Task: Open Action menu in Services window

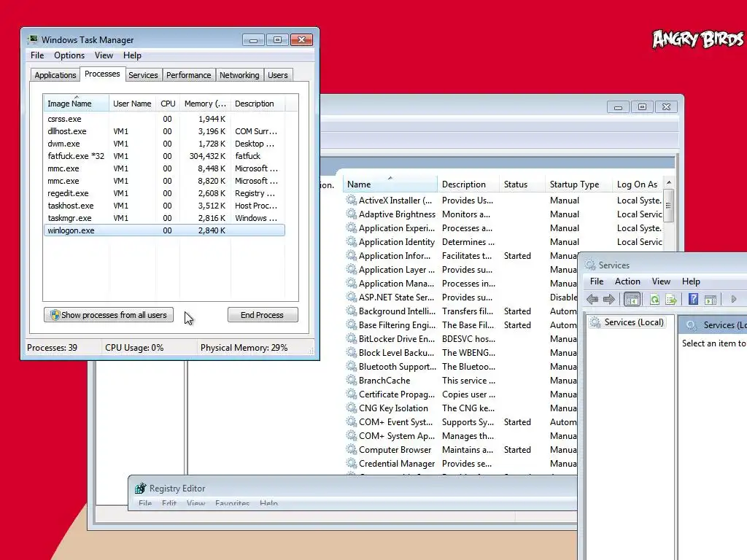Action: point(627,281)
